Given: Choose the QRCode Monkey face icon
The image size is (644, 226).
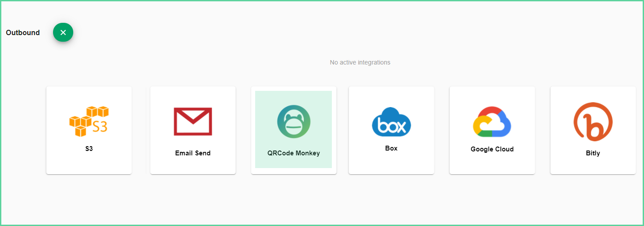Looking at the screenshot, I should pyautogui.click(x=294, y=122).
